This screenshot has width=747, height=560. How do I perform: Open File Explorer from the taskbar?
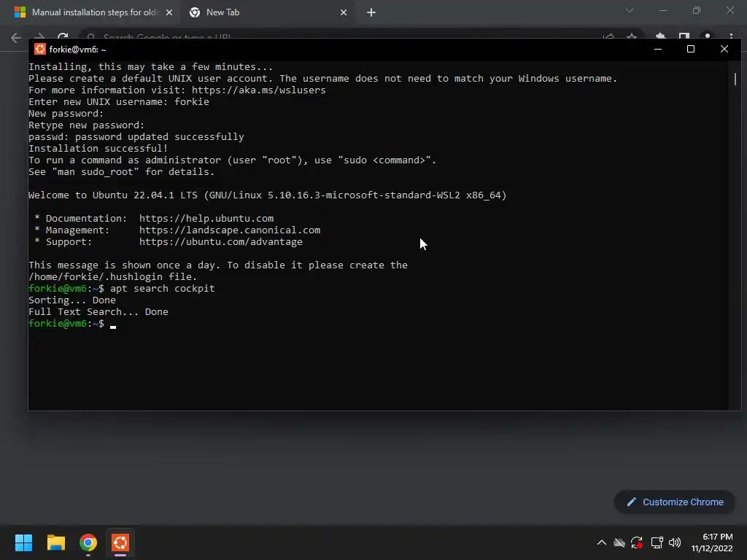coord(55,542)
